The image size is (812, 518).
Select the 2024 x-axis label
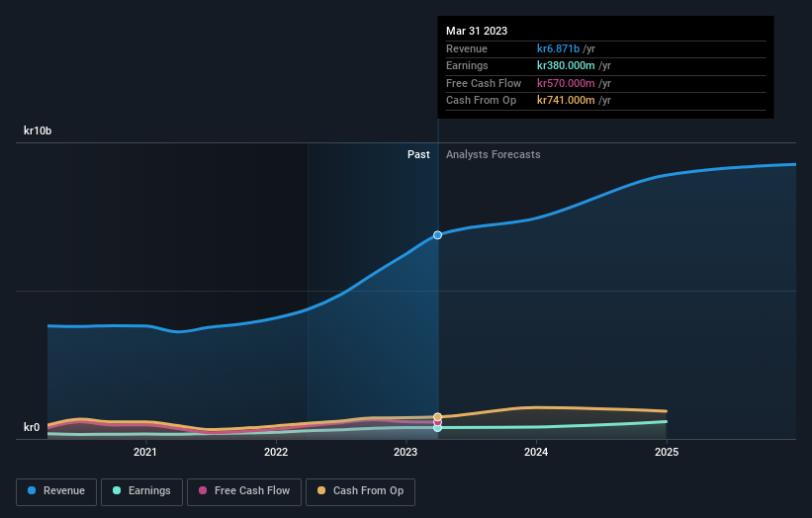(536, 452)
